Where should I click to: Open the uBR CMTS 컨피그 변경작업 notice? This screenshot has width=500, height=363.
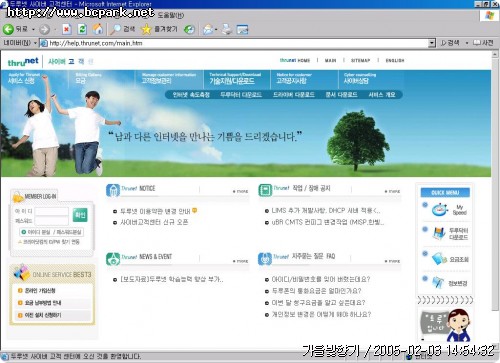pos(328,222)
